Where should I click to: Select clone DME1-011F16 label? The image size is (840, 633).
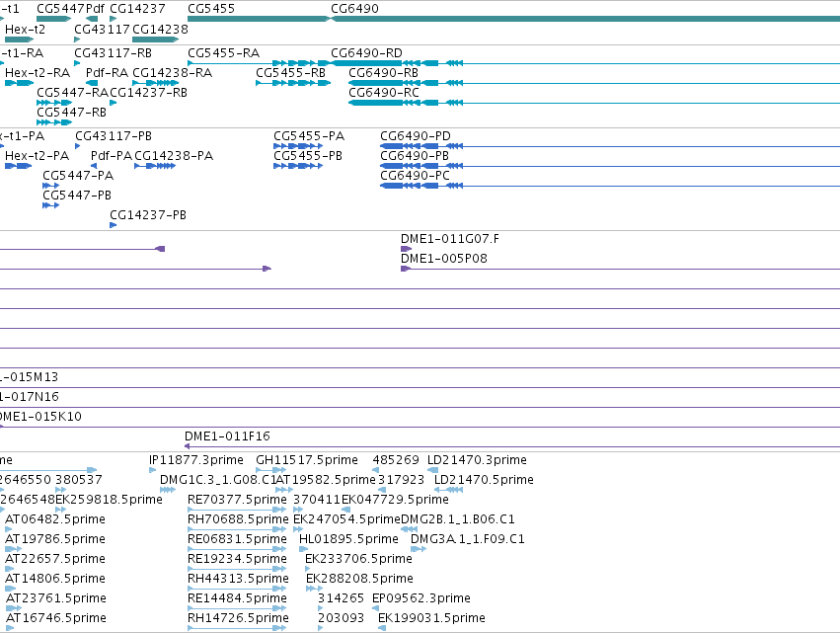[x=227, y=436]
